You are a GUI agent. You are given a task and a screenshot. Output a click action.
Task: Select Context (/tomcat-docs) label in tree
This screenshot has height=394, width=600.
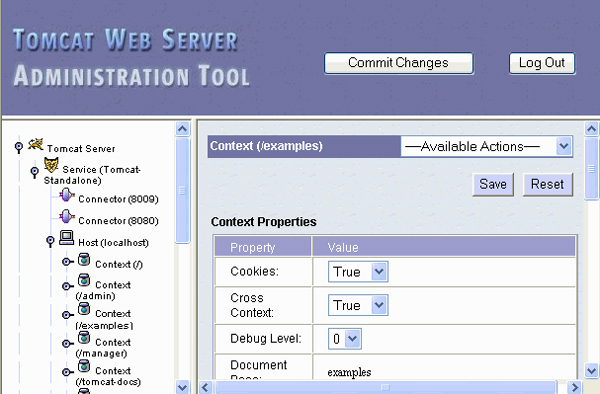click(108, 376)
